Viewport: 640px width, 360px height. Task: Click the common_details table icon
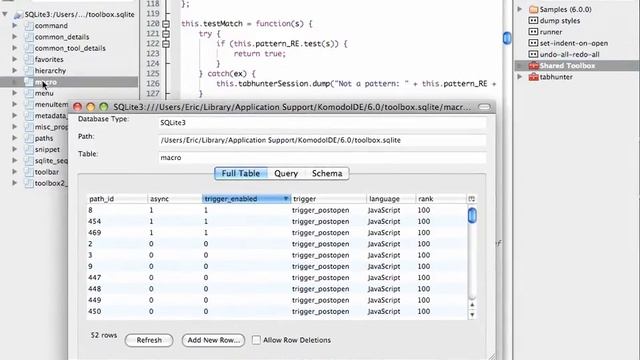point(29,37)
